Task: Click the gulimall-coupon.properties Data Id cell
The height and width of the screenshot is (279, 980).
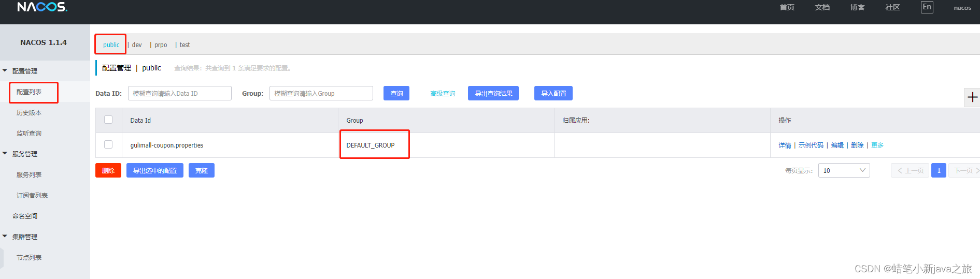Action: click(230, 145)
